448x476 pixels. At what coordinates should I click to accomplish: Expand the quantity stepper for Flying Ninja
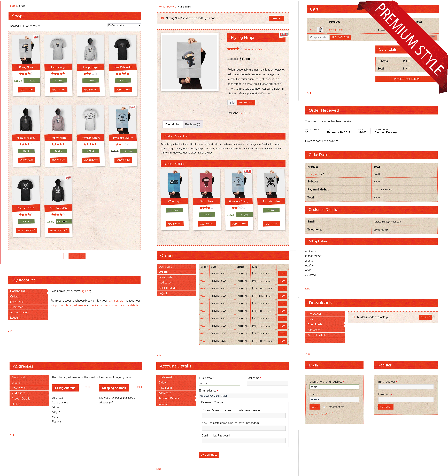coord(235,102)
